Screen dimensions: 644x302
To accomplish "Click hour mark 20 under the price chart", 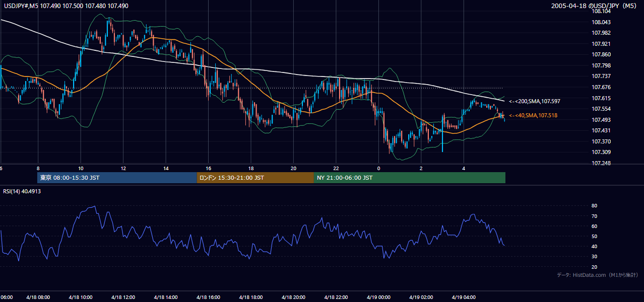I will coord(293,168).
